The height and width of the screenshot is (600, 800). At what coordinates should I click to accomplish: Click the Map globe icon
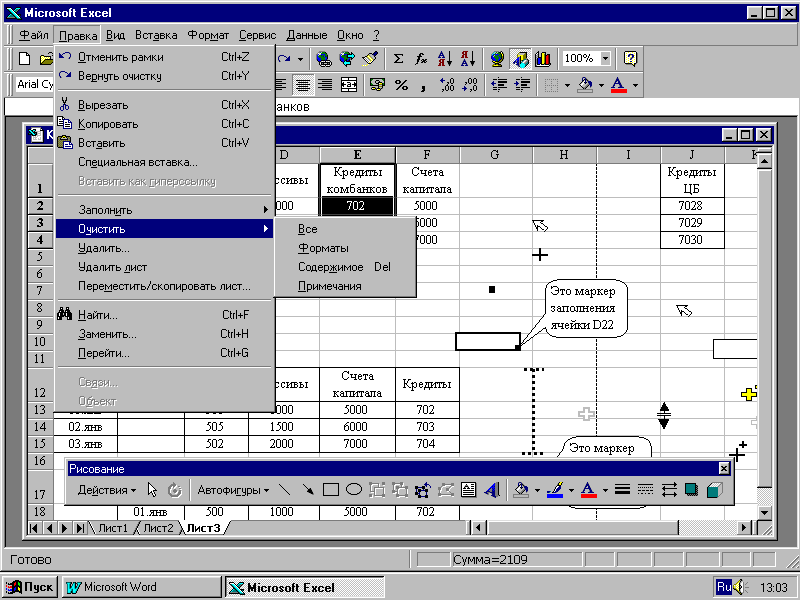click(497, 59)
